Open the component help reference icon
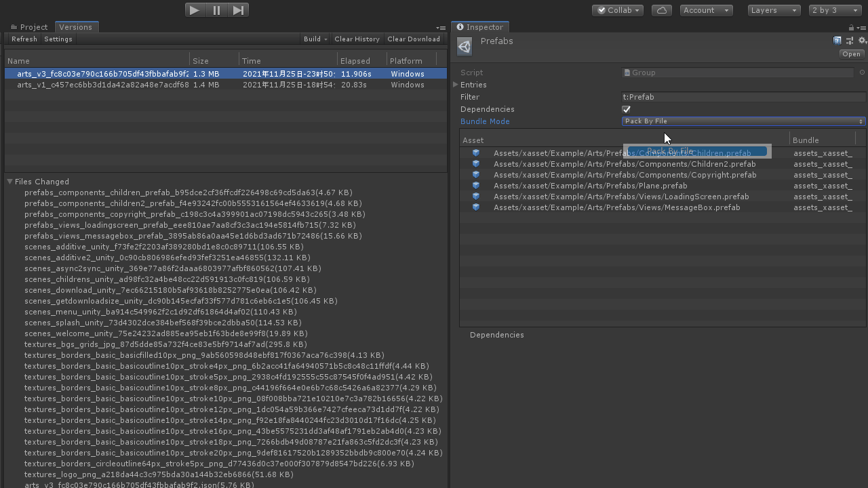 pos(837,41)
